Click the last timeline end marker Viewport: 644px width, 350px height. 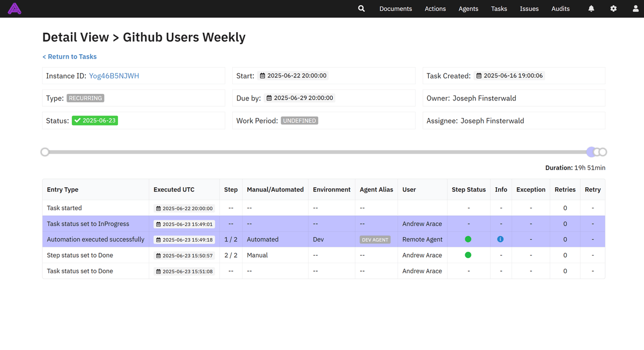[603, 152]
